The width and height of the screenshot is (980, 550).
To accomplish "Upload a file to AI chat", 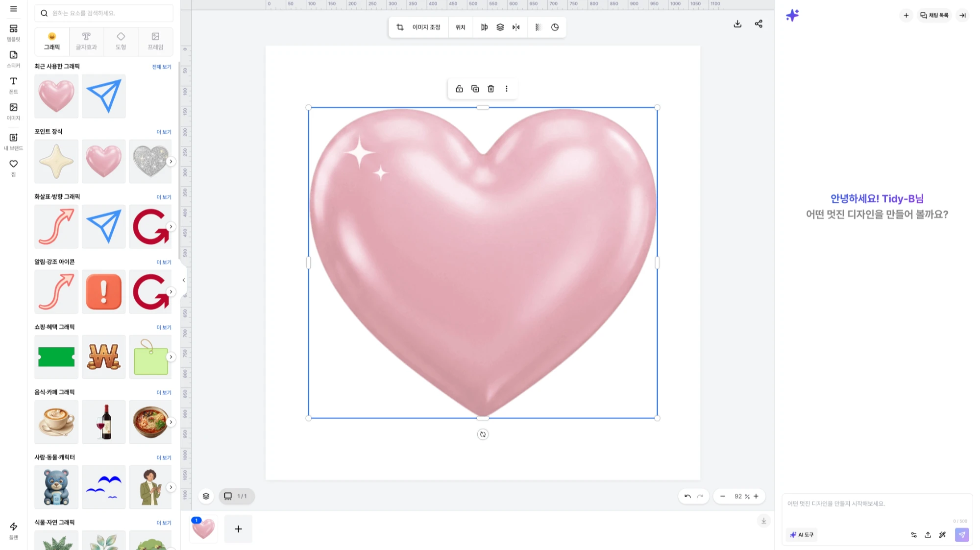I will (x=928, y=535).
